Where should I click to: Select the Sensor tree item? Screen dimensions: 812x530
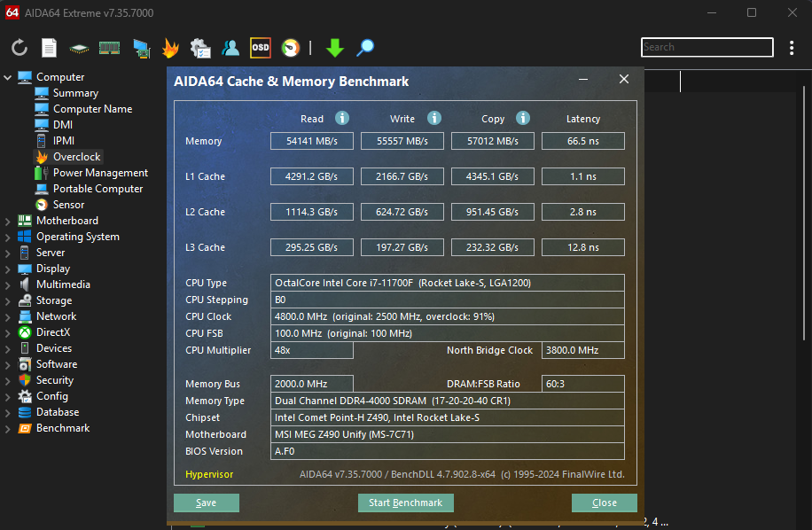(x=68, y=205)
